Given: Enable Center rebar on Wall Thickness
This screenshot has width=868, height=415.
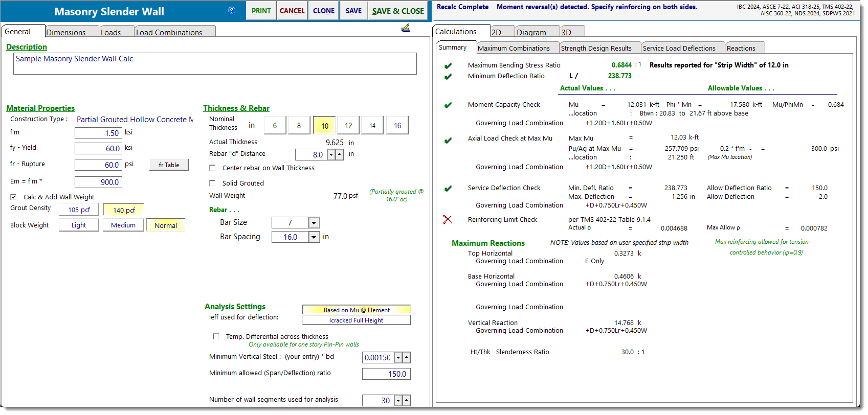Looking at the screenshot, I should click(x=212, y=168).
